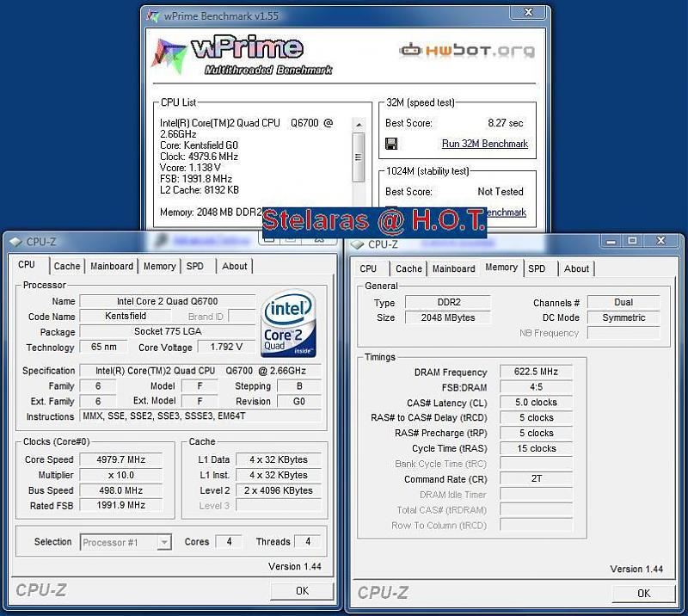
Task: Maximize the CPU-Z memory window
Action: point(632,241)
